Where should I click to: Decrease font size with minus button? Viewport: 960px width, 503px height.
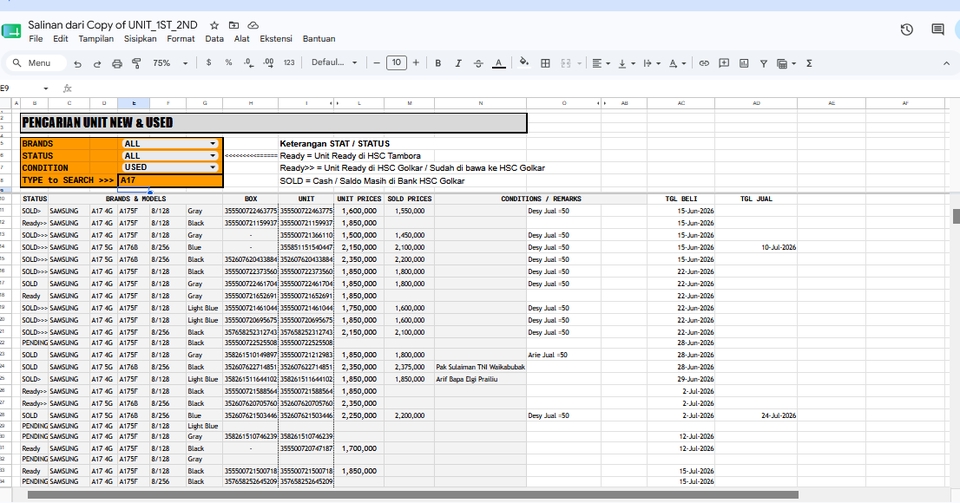pyautogui.click(x=377, y=62)
